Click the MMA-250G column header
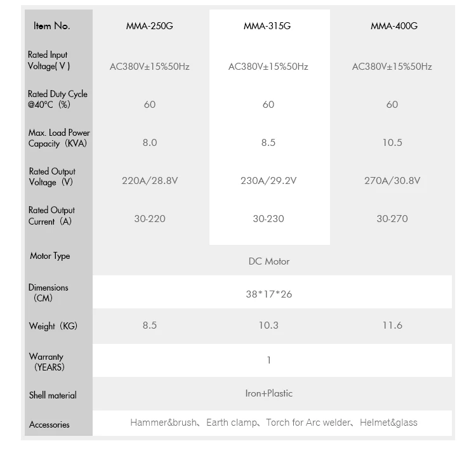This screenshot has height=453, width=476. [149, 26]
